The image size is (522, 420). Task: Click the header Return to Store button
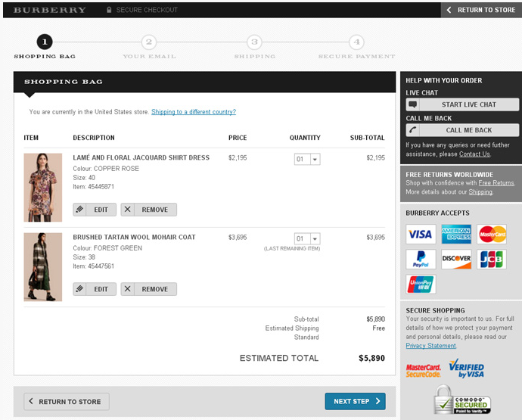tap(481, 10)
